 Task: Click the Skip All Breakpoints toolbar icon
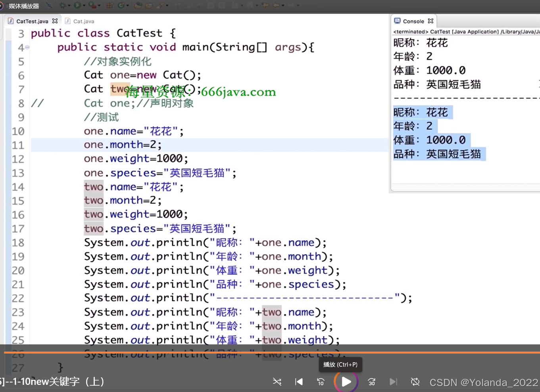tap(49, 5)
